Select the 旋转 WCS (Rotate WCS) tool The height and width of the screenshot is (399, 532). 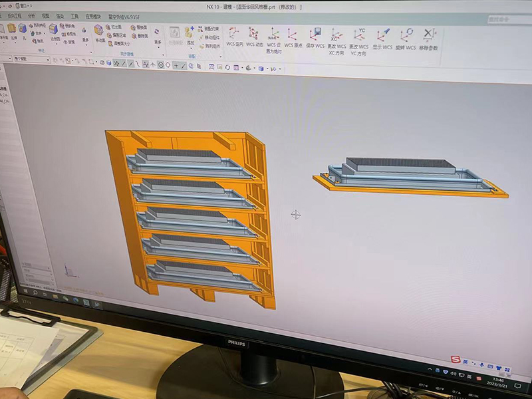click(x=406, y=35)
